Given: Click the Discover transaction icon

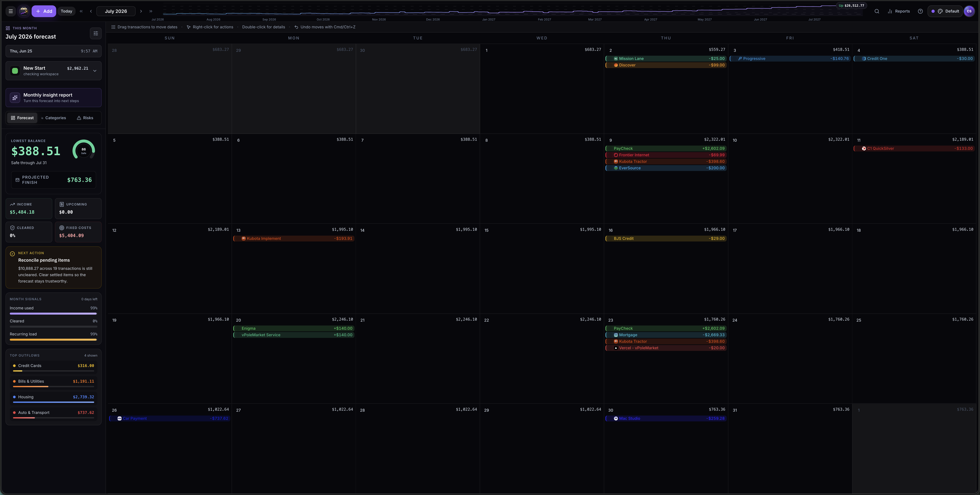Looking at the screenshot, I should tap(616, 65).
